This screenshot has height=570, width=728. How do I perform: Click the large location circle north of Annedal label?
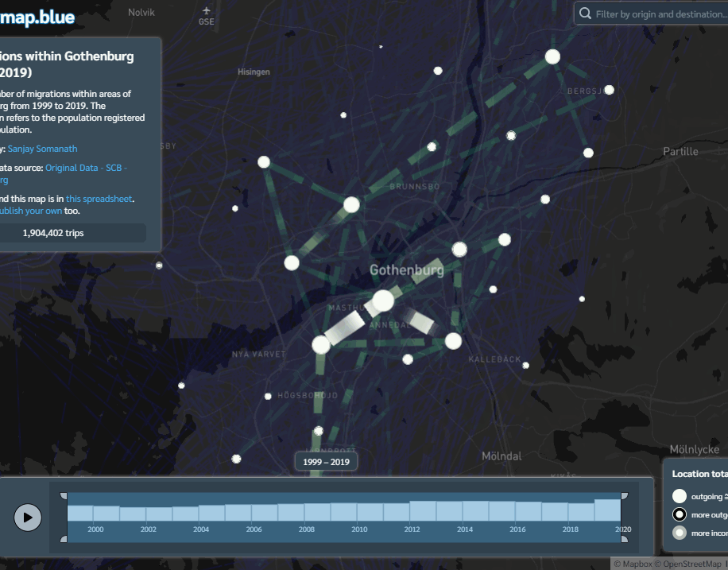384,300
